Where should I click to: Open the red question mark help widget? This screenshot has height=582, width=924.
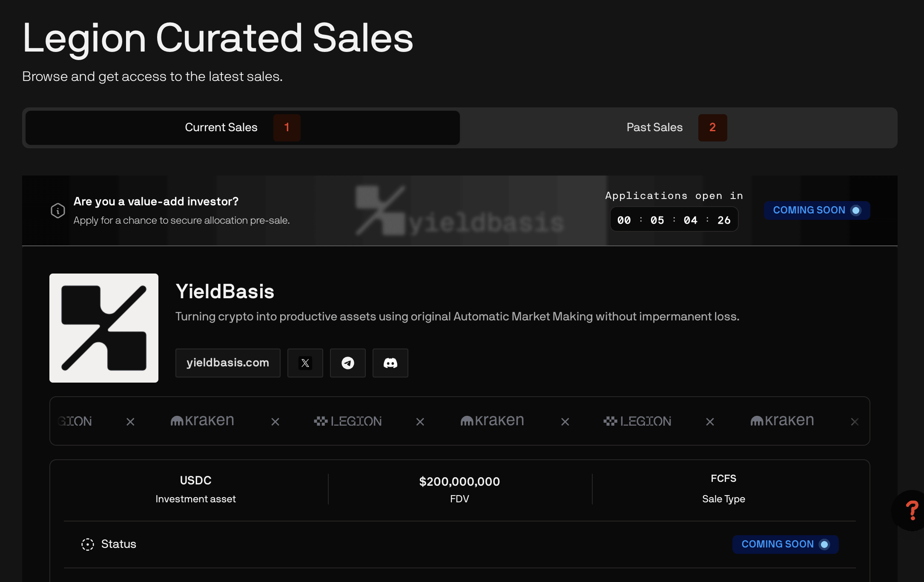click(x=912, y=510)
